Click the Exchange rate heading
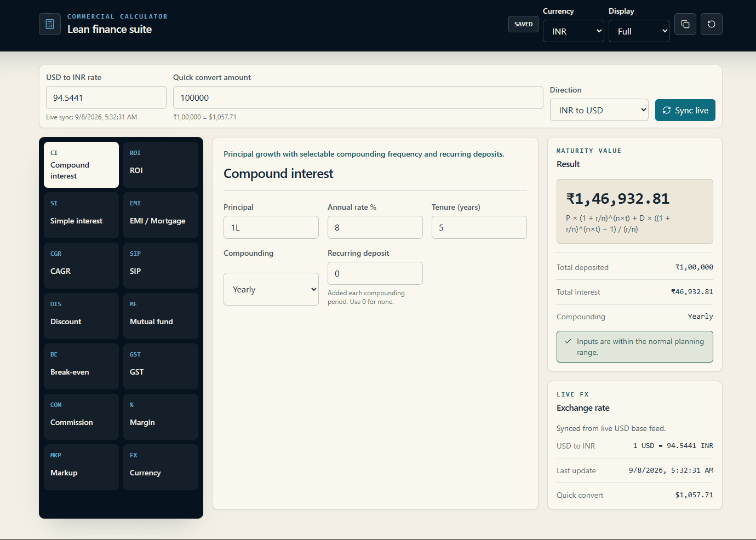The width and height of the screenshot is (756, 540). tap(583, 408)
